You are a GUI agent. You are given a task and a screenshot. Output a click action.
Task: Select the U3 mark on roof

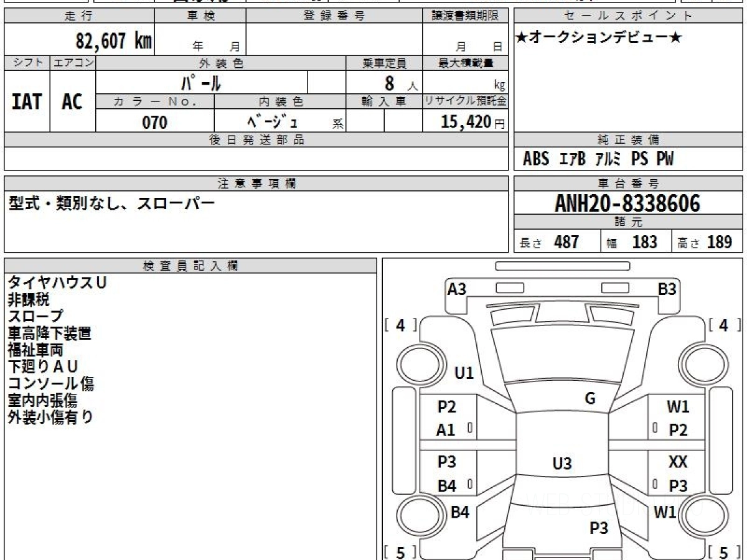point(562,464)
